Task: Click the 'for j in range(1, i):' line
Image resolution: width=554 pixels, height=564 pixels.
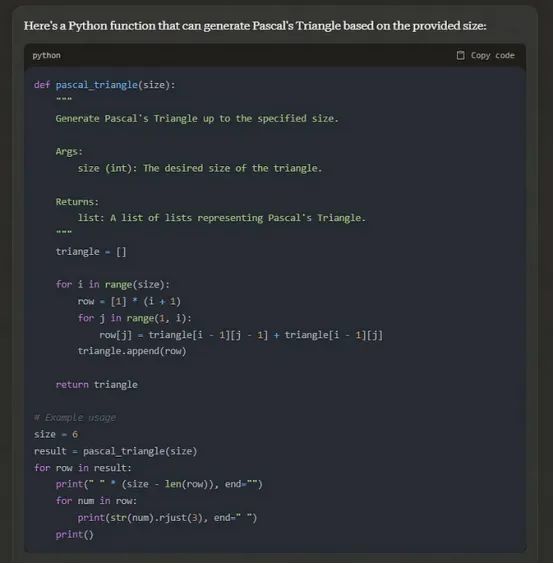Action: point(135,318)
